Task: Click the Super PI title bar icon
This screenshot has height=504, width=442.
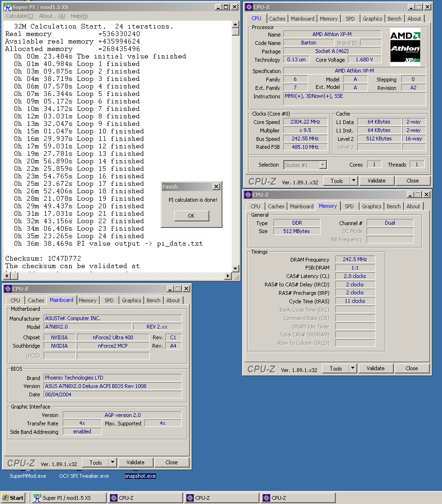Action: click(x=7, y=7)
